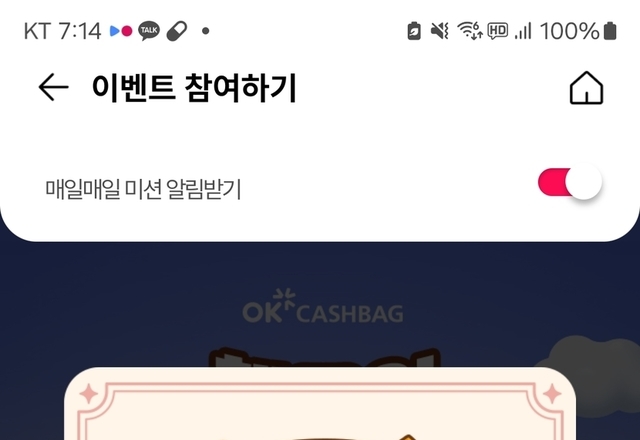Tap the pill-shaped notification icon
640x440 pixels.
pos(177,31)
